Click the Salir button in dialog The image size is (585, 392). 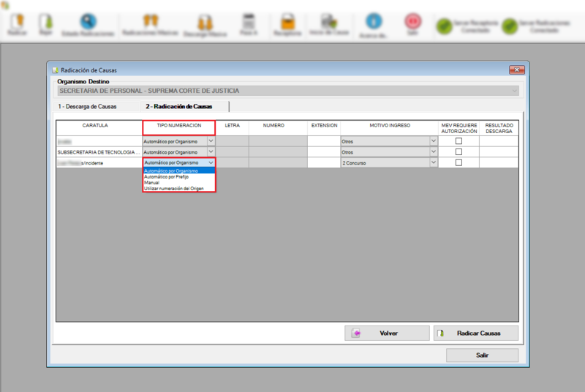[482, 355]
